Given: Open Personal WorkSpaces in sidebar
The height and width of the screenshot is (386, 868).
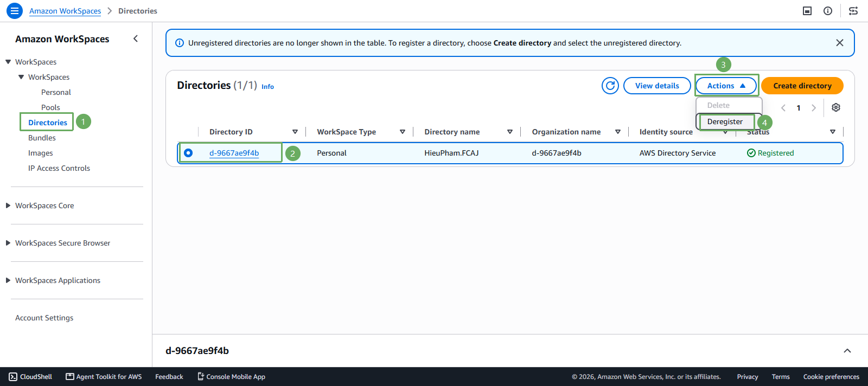Looking at the screenshot, I should point(56,92).
